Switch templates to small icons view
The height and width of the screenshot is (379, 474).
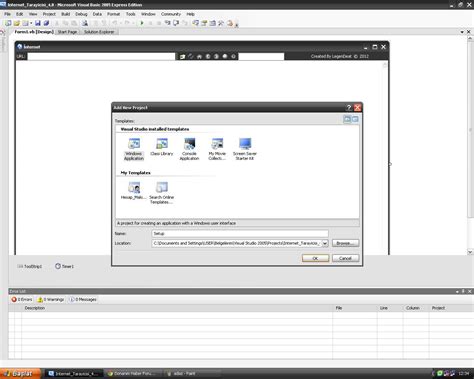point(355,119)
